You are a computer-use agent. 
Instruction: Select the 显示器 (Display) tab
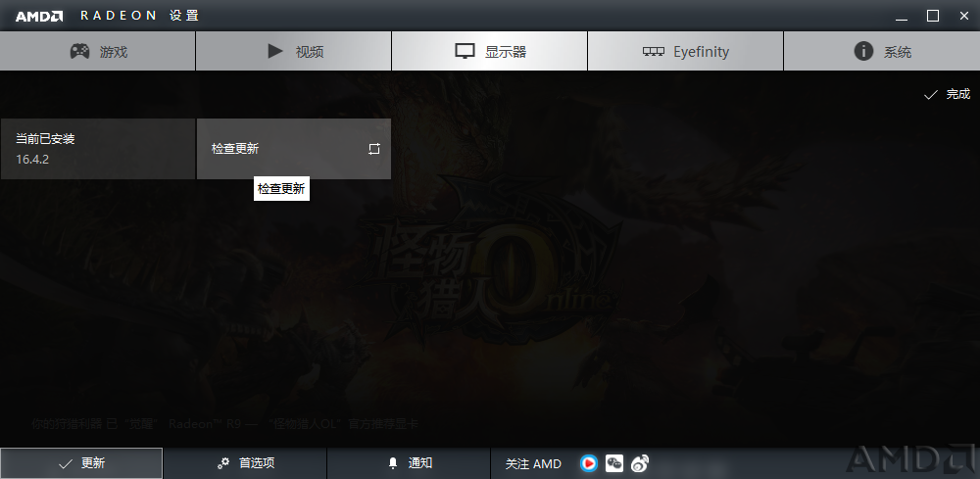click(489, 51)
